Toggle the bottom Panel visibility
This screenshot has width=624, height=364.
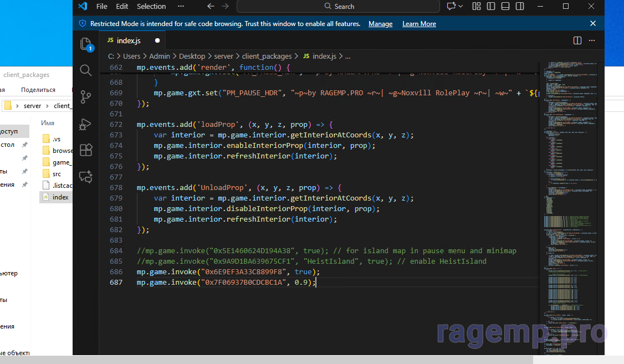pyautogui.click(x=504, y=6)
